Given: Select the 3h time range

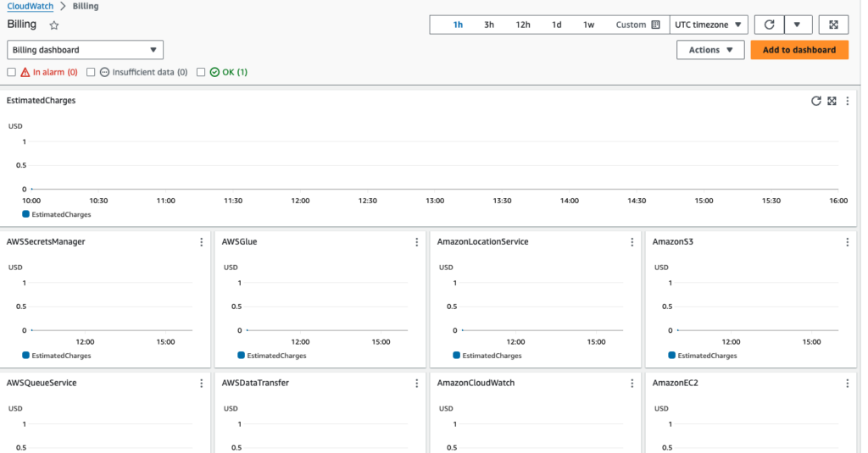Looking at the screenshot, I should click(489, 25).
